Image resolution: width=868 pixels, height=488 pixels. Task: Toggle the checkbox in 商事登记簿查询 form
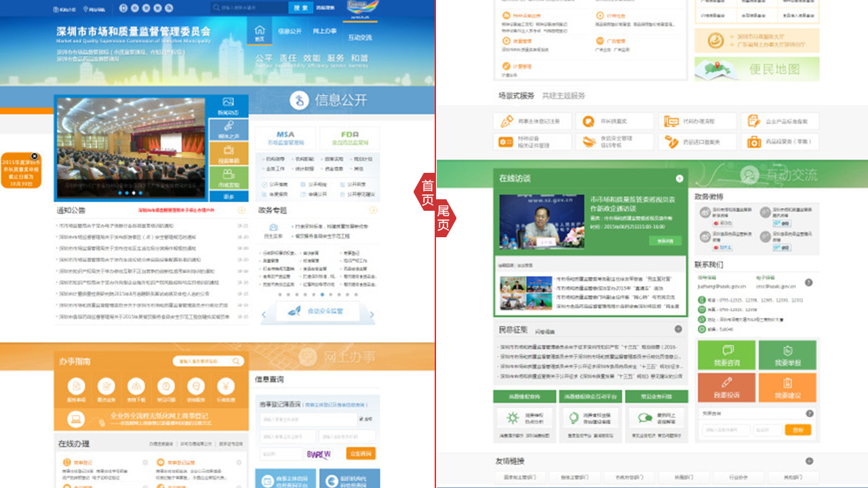361,419
